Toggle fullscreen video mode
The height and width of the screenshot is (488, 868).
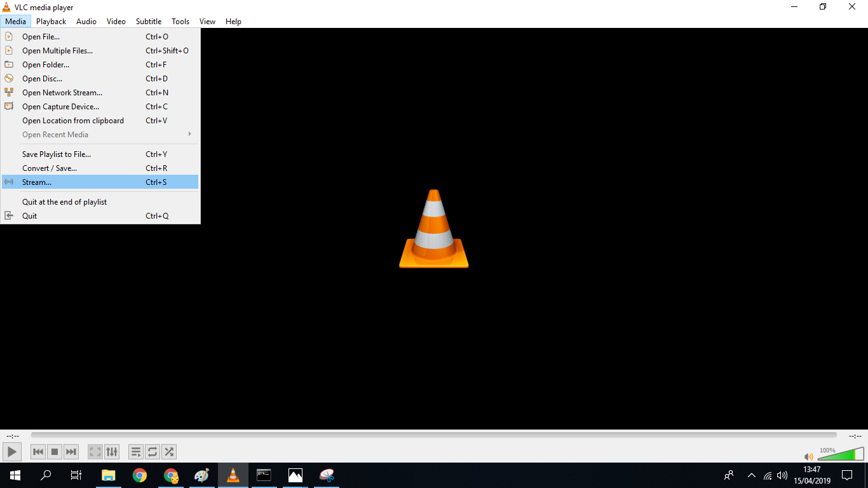click(x=95, y=452)
